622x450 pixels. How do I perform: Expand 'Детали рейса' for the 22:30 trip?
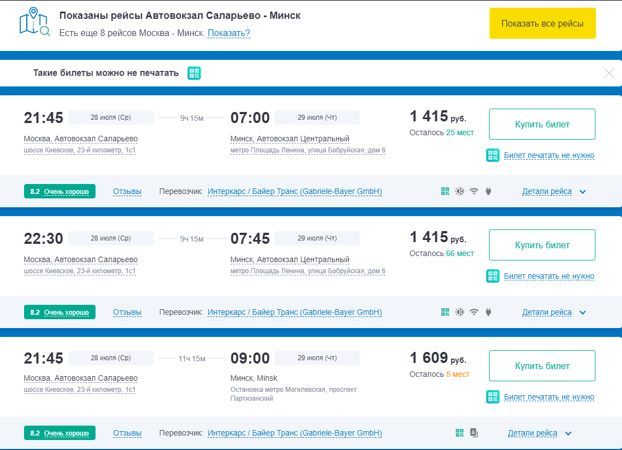553,312
